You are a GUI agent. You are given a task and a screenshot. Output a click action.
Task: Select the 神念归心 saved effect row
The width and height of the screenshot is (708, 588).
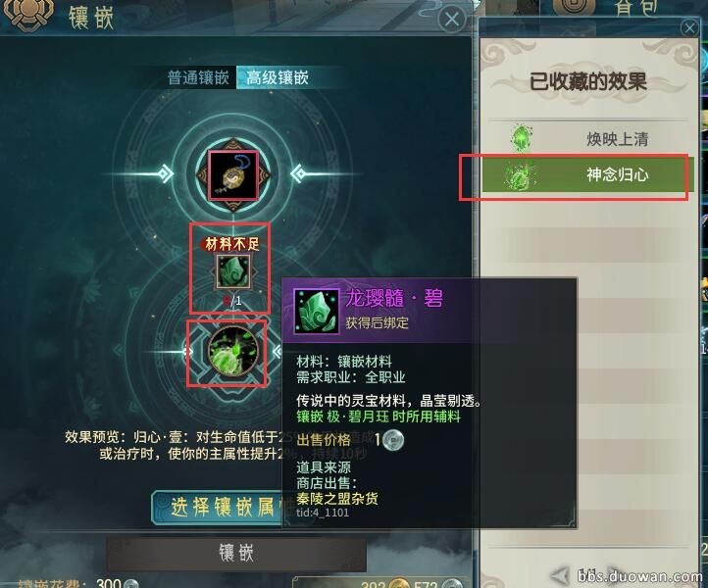tap(585, 174)
